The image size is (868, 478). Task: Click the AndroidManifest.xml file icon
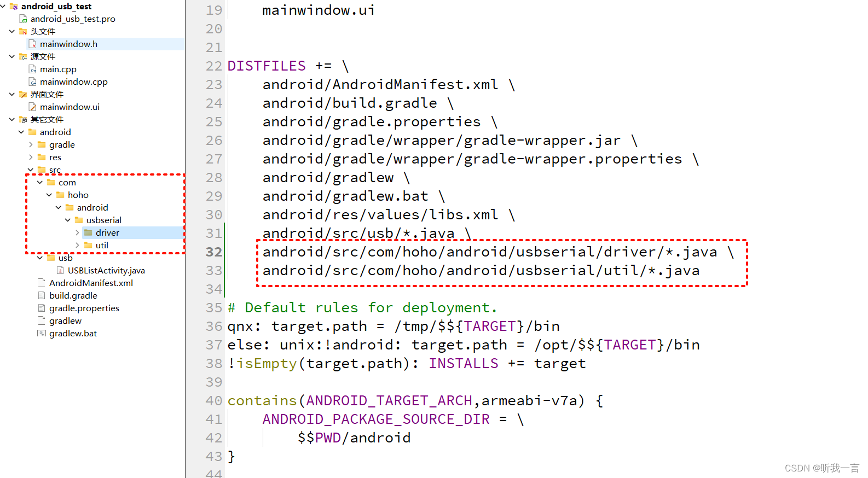pos(42,283)
